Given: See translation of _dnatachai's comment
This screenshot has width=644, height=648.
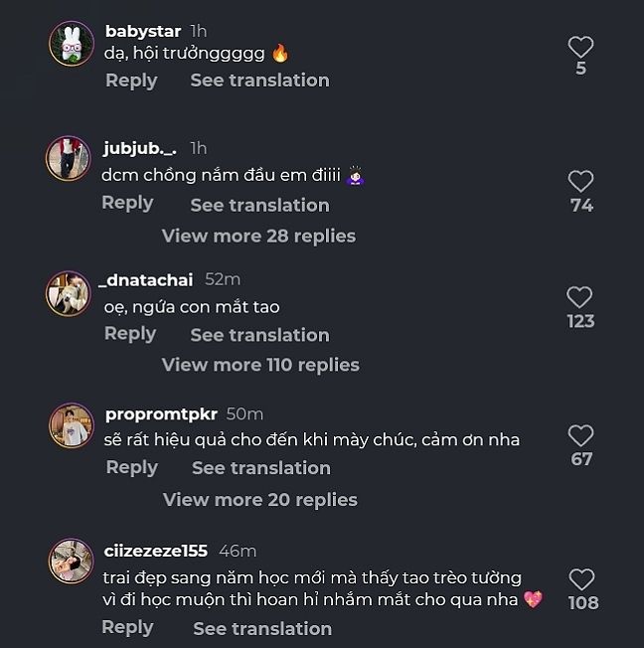Looking at the screenshot, I should [259, 335].
